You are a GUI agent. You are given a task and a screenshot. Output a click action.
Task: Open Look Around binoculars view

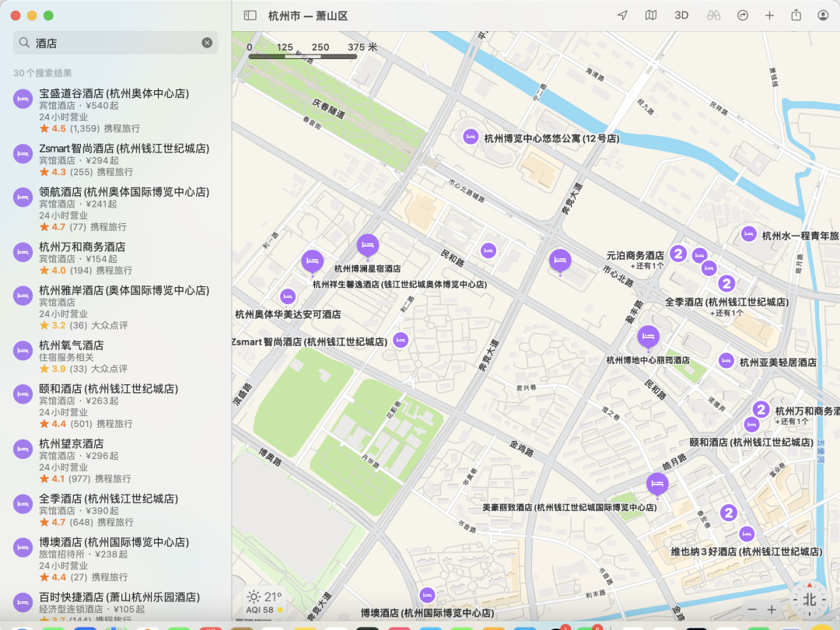(713, 16)
